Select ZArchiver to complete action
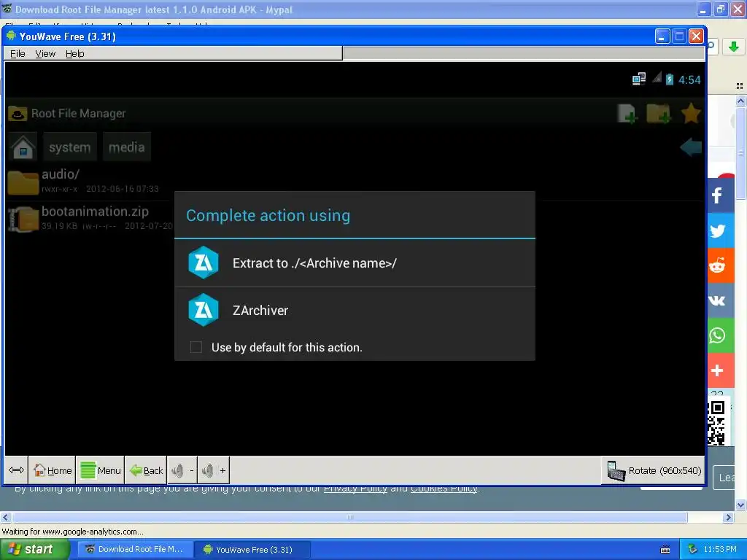The width and height of the screenshot is (747, 560). click(x=355, y=310)
